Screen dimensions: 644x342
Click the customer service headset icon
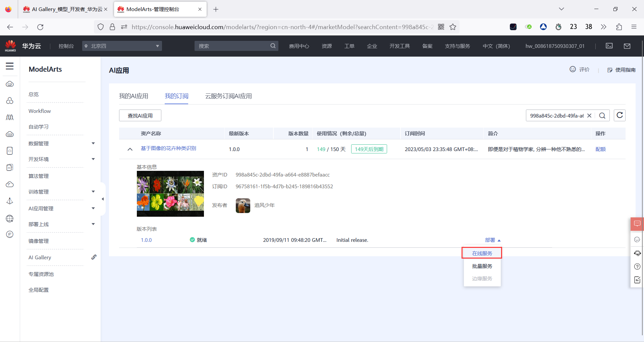pos(637,253)
